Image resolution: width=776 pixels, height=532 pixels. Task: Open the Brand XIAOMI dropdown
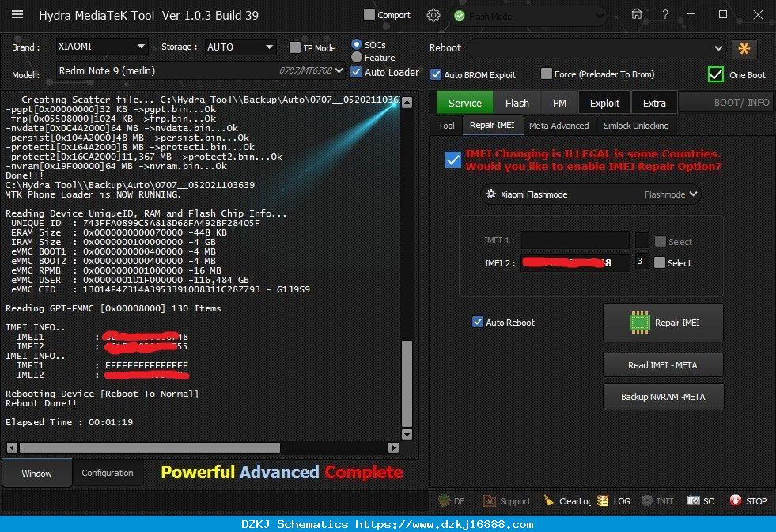(x=101, y=47)
